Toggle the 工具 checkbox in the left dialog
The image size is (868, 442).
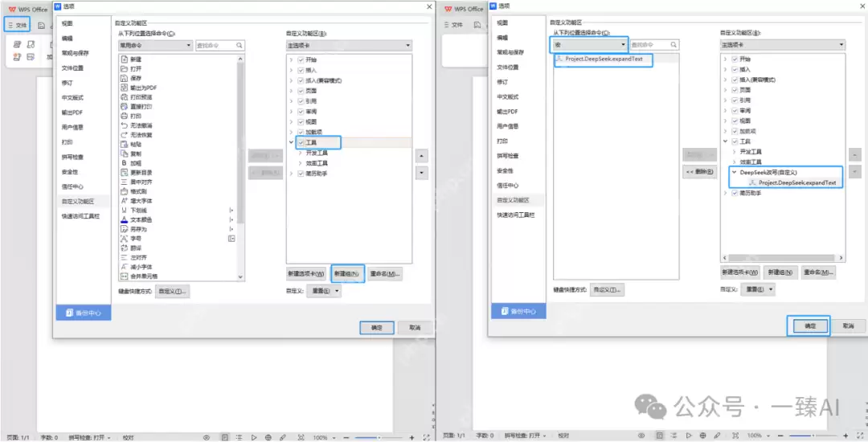pyautogui.click(x=301, y=142)
